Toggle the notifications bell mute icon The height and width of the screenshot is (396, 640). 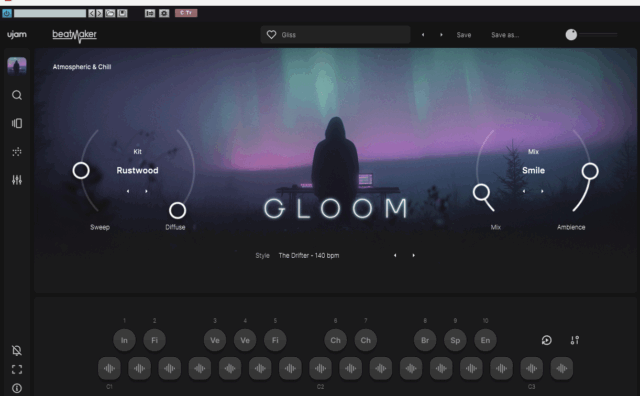pyautogui.click(x=17, y=350)
